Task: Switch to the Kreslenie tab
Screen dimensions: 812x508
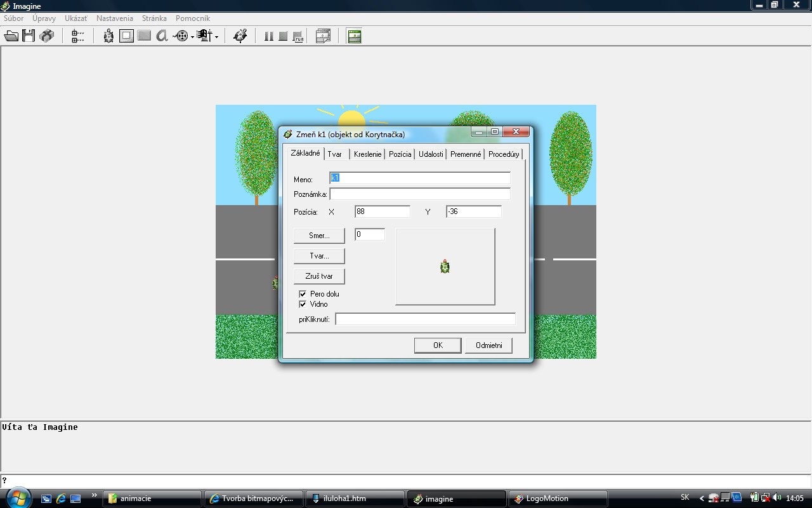Action: 368,154
